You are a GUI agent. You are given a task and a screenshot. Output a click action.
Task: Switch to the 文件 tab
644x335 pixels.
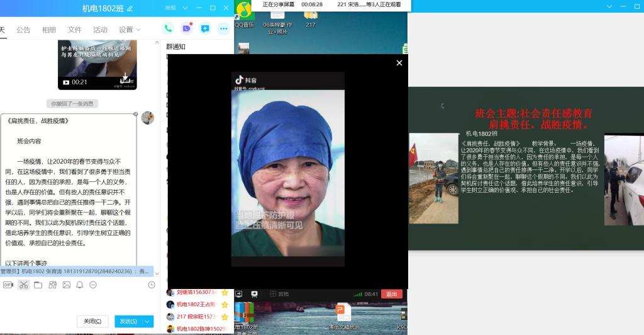click(75, 30)
